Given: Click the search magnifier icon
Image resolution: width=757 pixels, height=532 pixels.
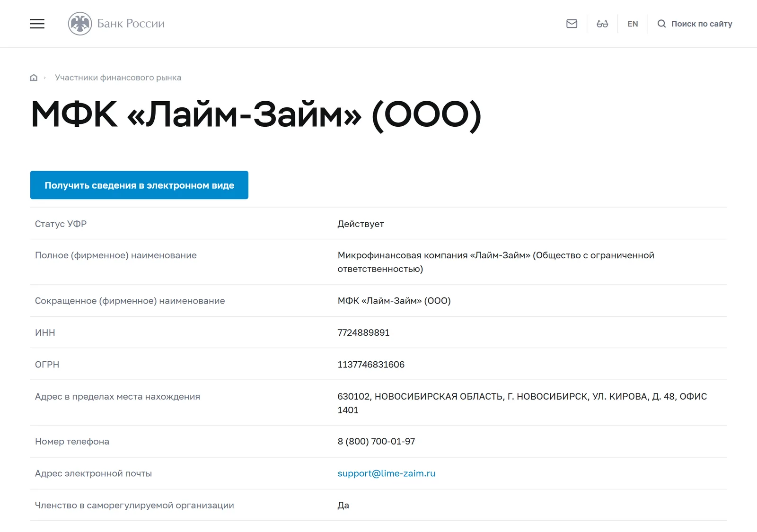Looking at the screenshot, I should [x=661, y=24].
